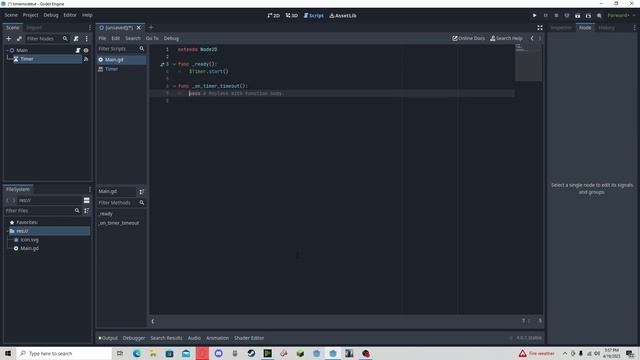Toggle the scripts panel at editor bottom
Viewport: 640px width, 360px height.
(x=153, y=321)
